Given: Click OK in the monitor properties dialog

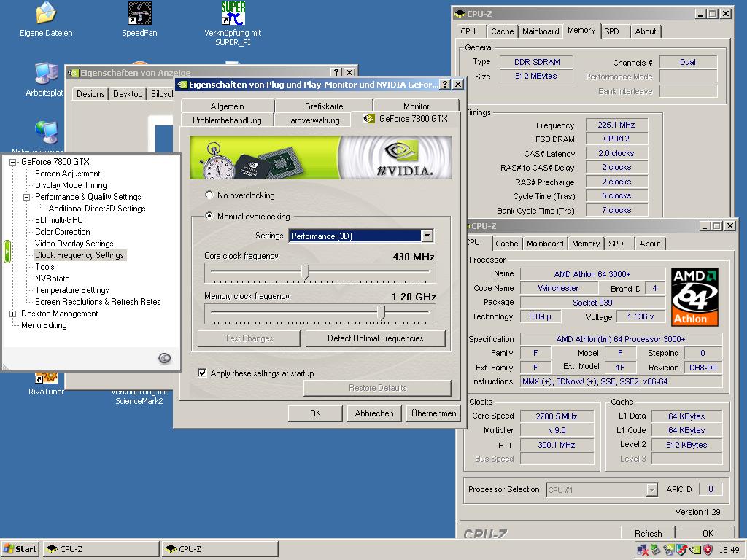Looking at the screenshot, I should click(x=315, y=413).
